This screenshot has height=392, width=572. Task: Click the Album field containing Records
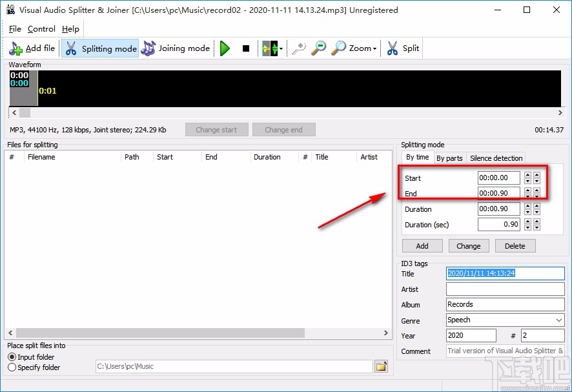coord(506,304)
